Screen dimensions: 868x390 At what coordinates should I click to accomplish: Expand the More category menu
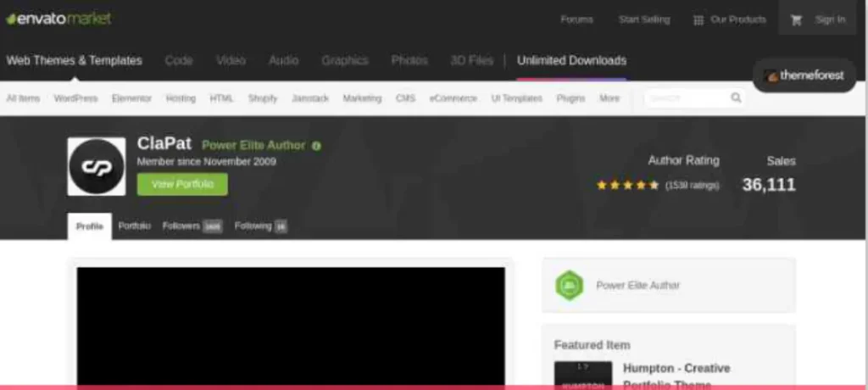[609, 98]
